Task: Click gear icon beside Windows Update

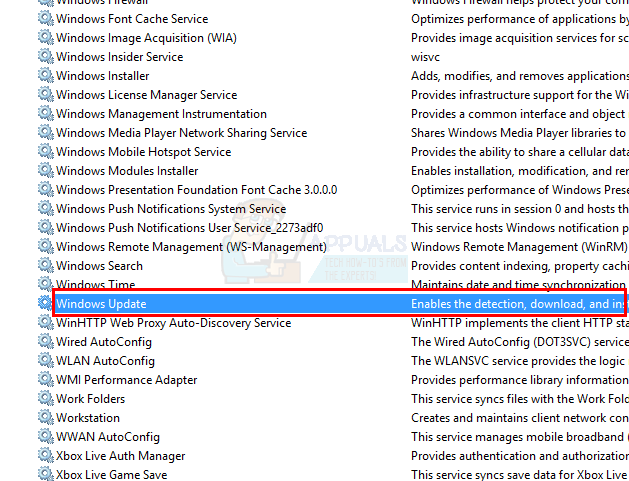Action: click(45, 304)
